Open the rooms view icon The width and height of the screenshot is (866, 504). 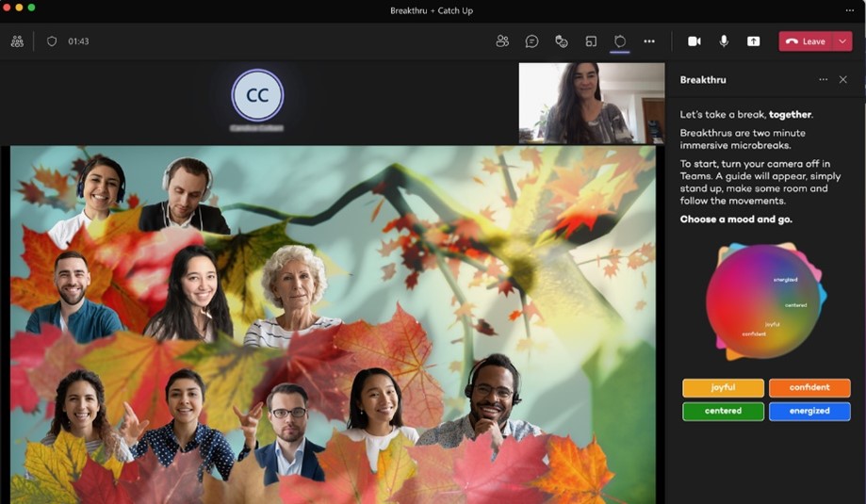pyautogui.click(x=591, y=41)
